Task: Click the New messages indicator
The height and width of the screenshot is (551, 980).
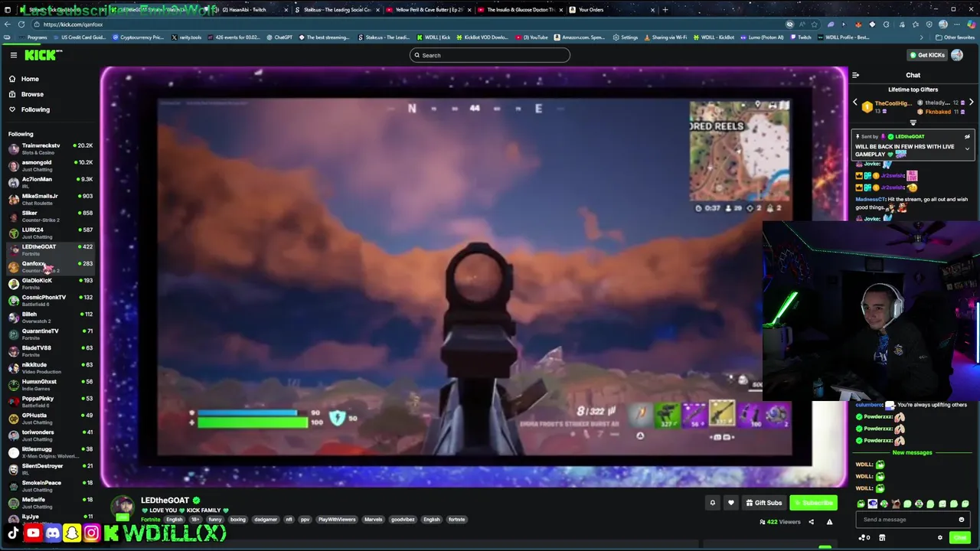Action: point(913,452)
